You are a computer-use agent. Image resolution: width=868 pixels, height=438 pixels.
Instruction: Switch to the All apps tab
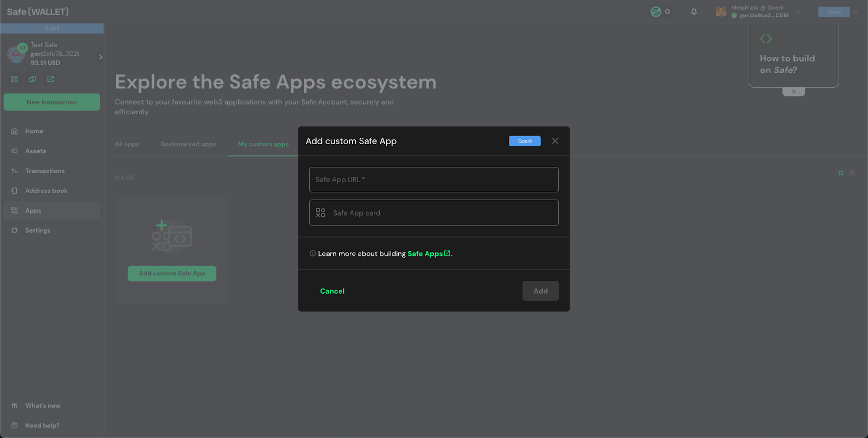(x=127, y=144)
